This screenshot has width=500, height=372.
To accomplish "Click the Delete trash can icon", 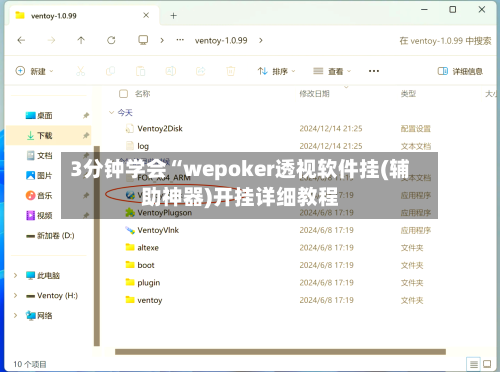I will click(x=231, y=71).
